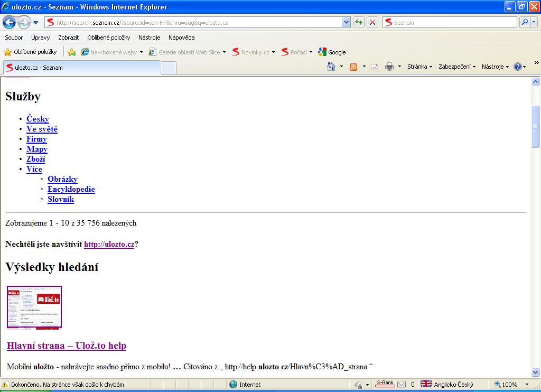Screen dimensions: 541x392
Task: Open the Soubor menu
Action: (x=14, y=38)
